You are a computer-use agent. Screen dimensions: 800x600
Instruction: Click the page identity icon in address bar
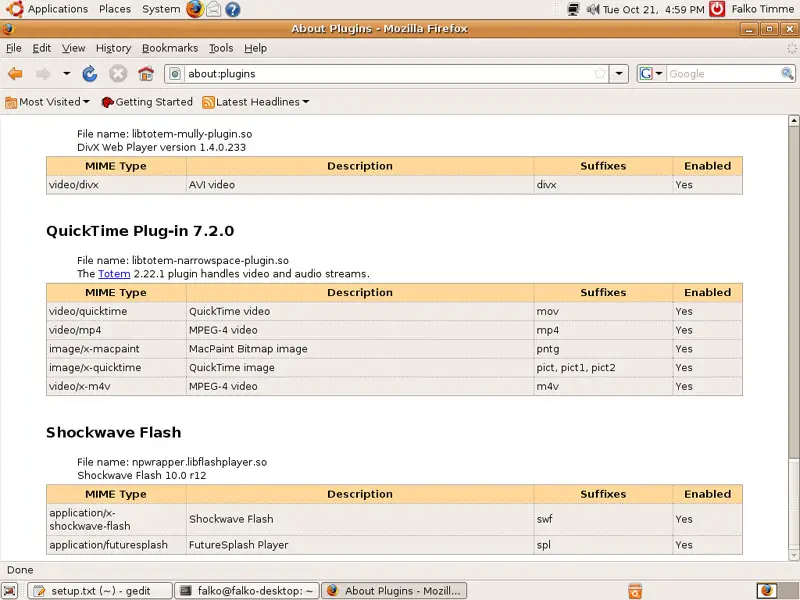coord(175,74)
